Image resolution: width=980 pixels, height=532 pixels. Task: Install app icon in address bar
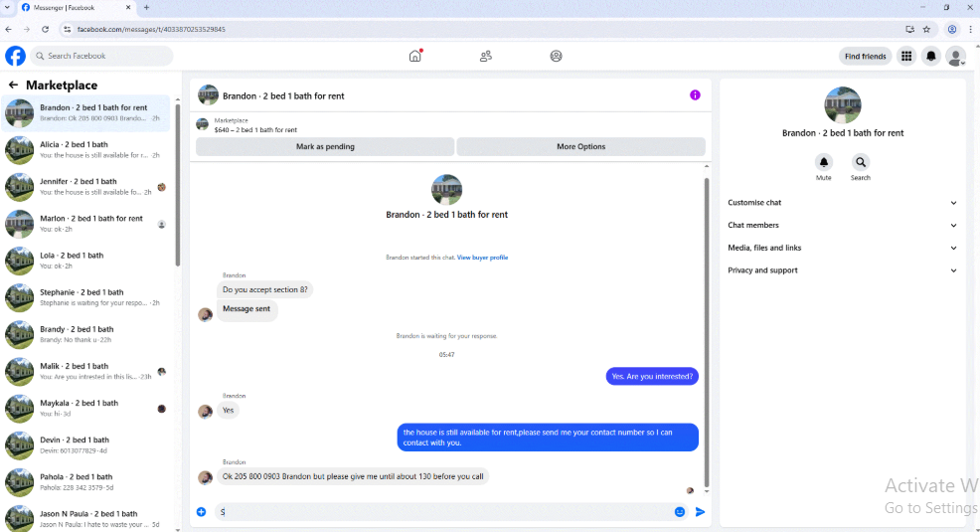coord(910,30)
